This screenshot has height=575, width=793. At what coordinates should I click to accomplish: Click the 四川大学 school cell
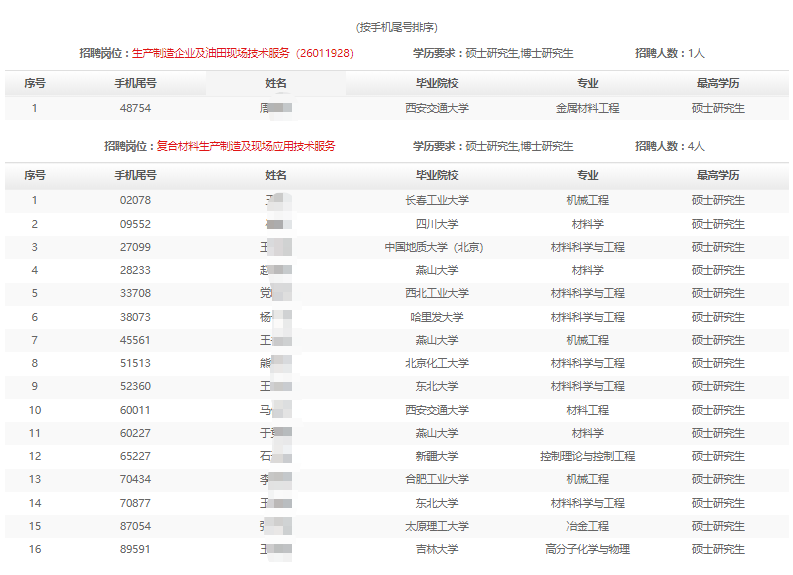[x=436, y=224]
